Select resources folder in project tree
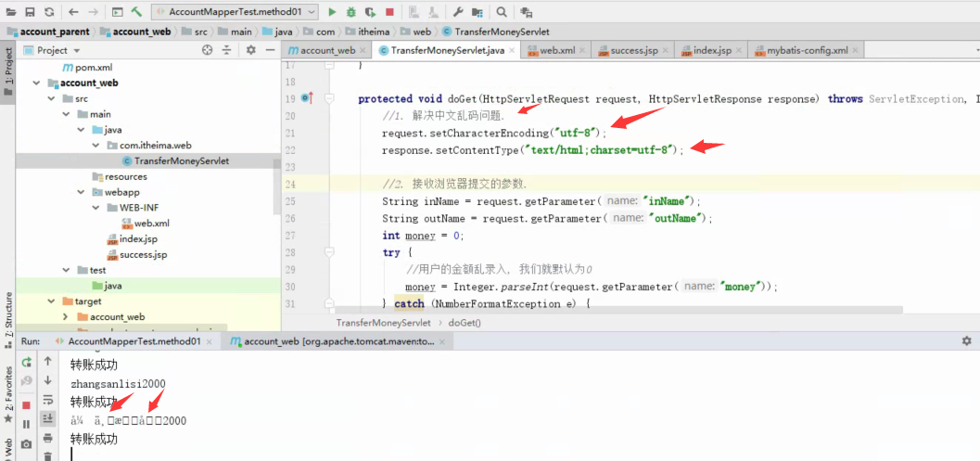980x461 pixels. point(119,176)
